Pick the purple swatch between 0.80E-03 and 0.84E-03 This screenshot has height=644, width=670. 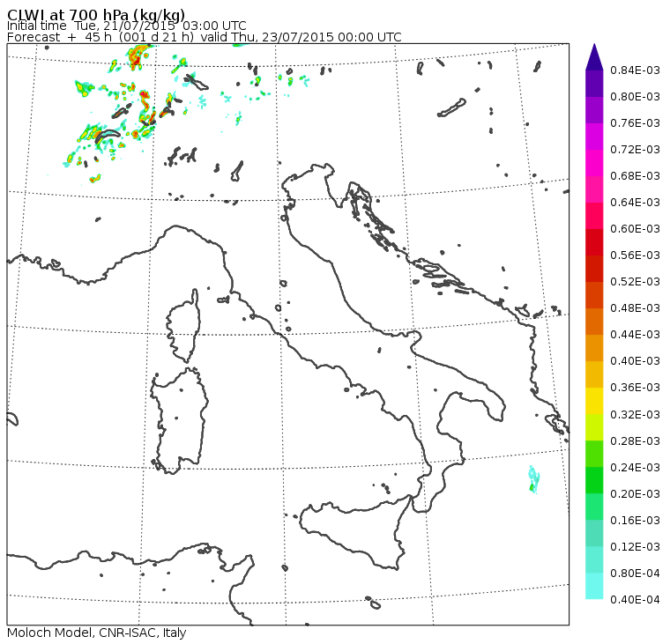pos(594,84)
